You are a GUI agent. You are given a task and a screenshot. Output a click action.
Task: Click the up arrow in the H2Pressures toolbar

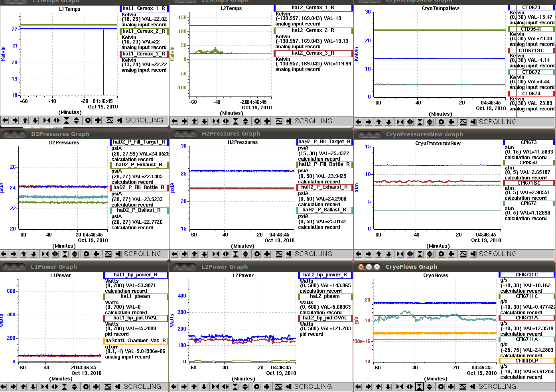194,254
